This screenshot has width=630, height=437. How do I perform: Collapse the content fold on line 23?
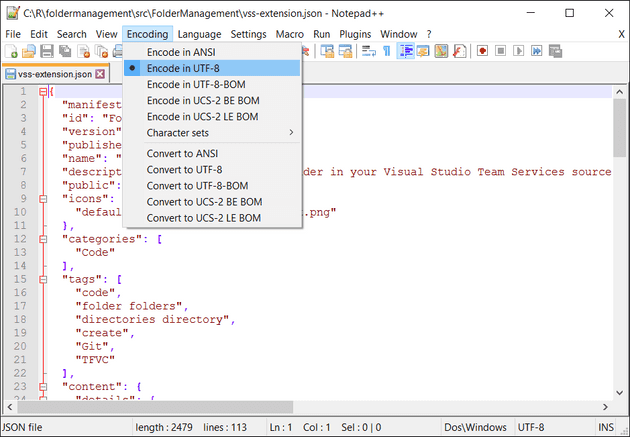[43, 387]
